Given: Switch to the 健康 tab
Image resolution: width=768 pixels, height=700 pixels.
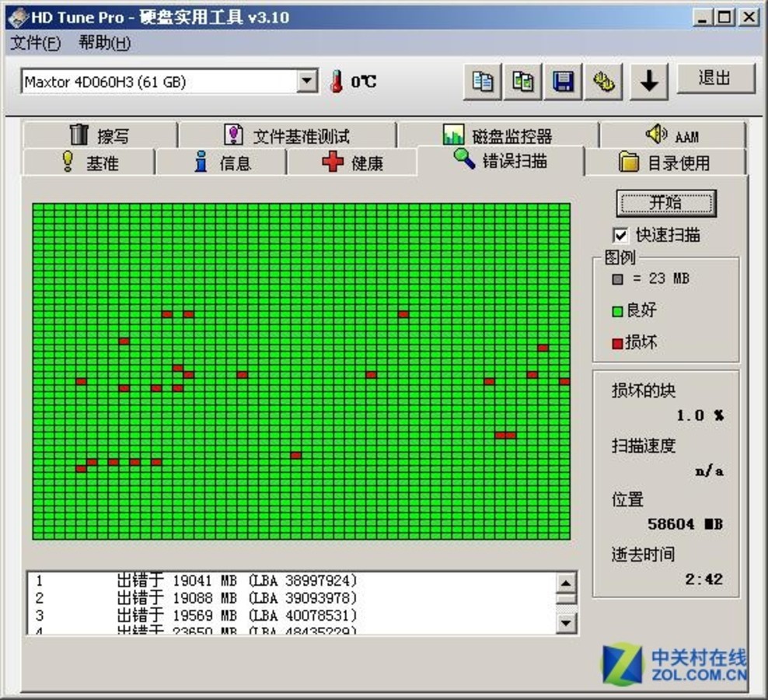Looking at the screenshot, I should [353, 163].
